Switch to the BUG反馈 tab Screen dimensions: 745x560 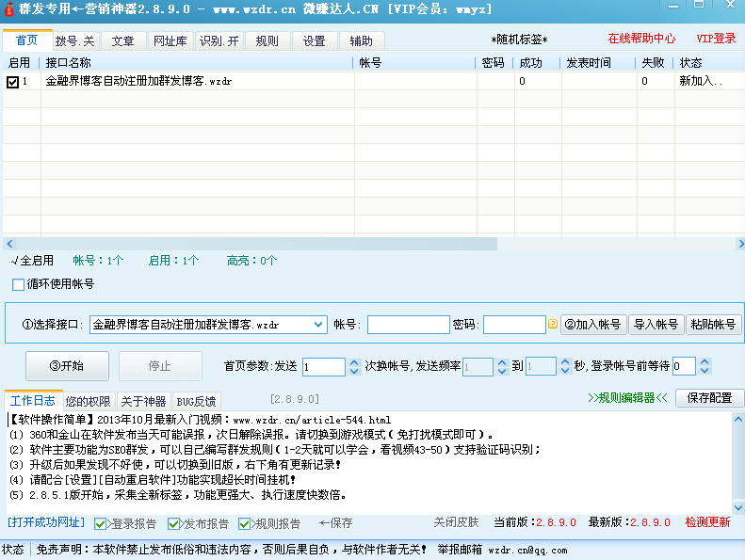click(196, 402)
